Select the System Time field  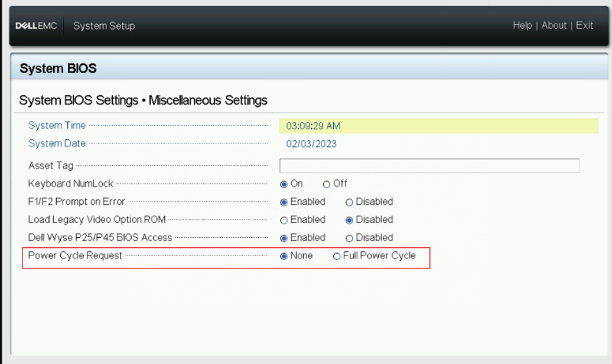pos(438,126)
